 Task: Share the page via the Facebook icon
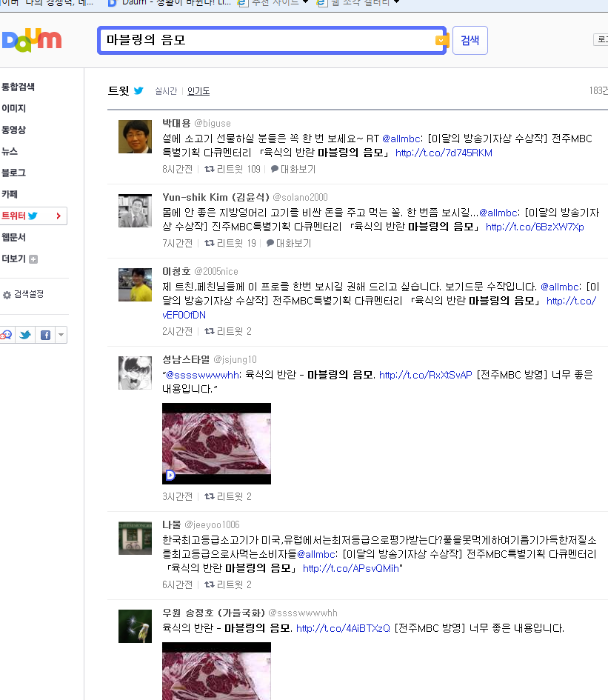[x=45, y=335]
